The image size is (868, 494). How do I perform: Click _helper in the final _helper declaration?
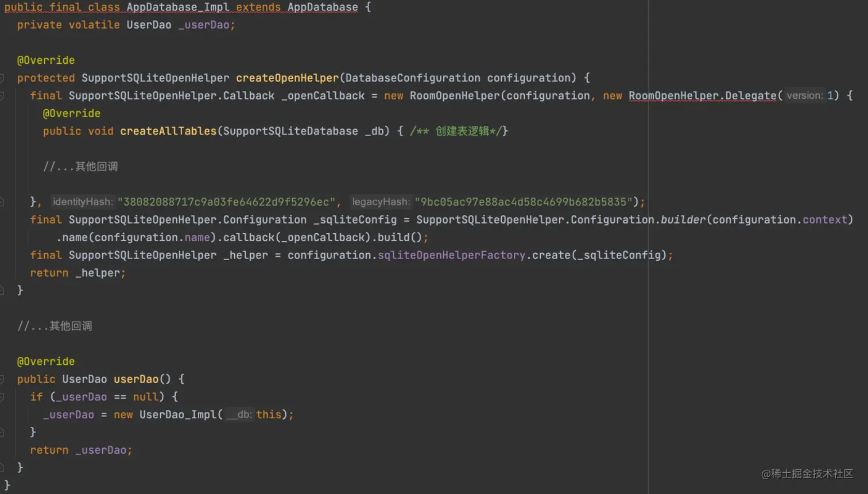click(x=245, y=255)
